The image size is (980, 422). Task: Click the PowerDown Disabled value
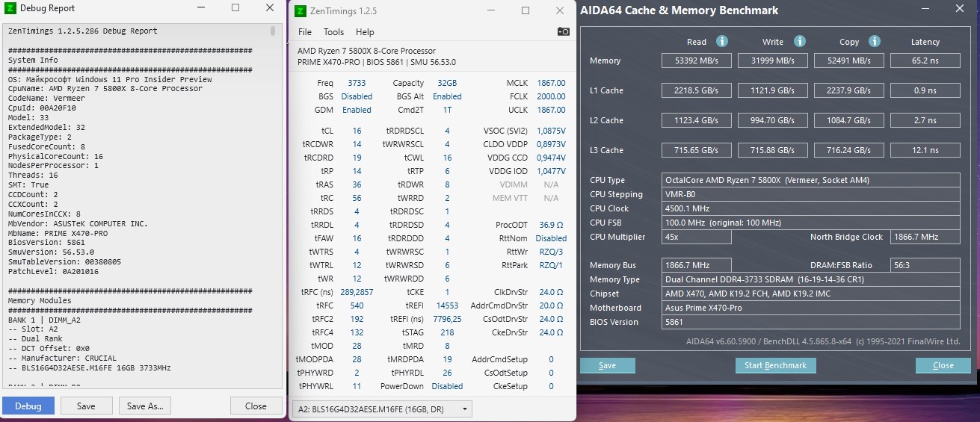[x=447, y=386]
